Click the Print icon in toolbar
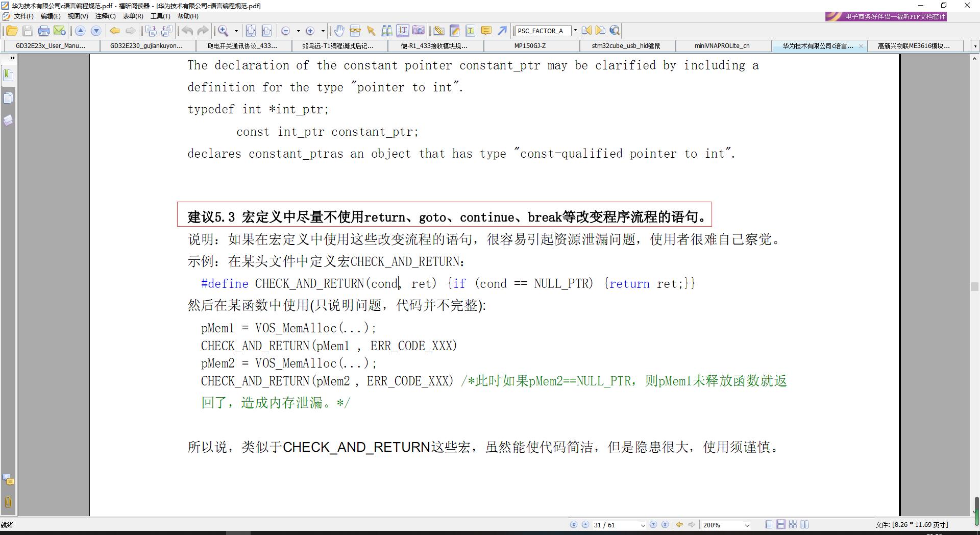This screenshot has height=535, width=980. [x=44, y=31]
